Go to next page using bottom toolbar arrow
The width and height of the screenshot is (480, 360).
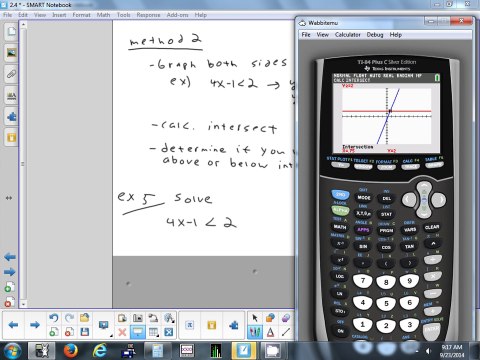[x=35, y=325]
